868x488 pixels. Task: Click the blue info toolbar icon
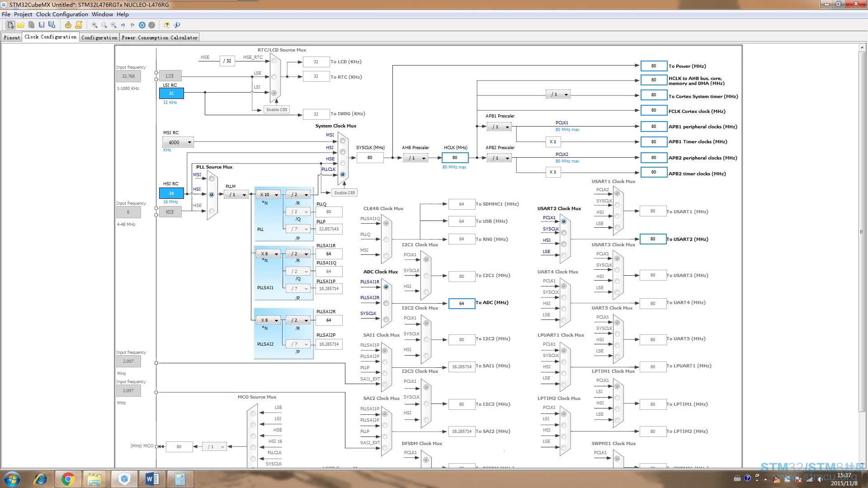pos(177,25)
